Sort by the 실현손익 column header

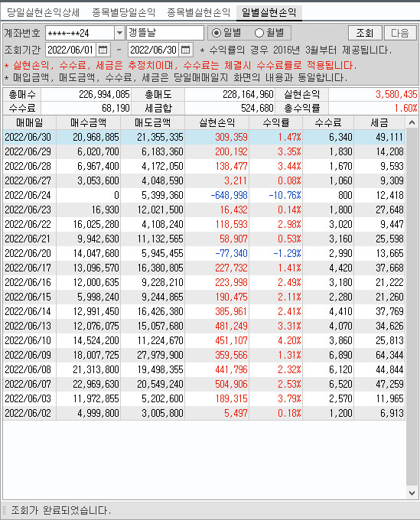217,122
